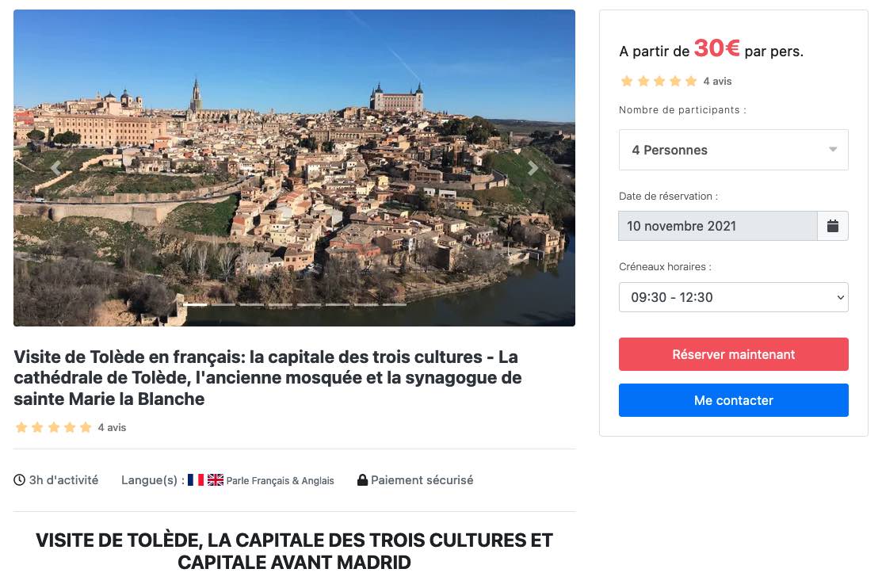882x588 pixels.
Task: Select the 09:30 - 12:30 time slot option
Action: (x=733, y=297)
